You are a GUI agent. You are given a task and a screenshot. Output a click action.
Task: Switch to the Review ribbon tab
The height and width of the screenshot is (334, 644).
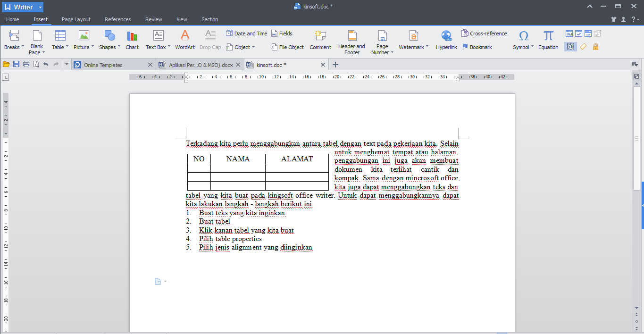tap(153, 19)
